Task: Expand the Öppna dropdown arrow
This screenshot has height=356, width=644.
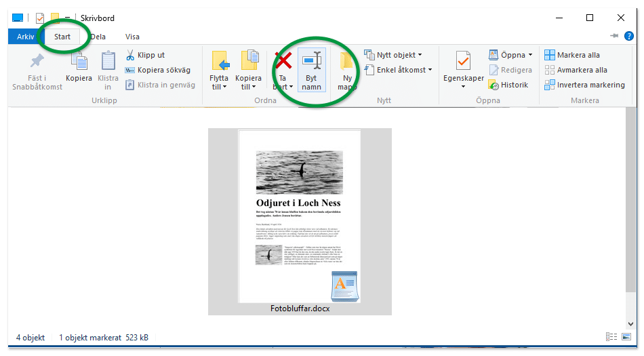Action: coord(530,55)
